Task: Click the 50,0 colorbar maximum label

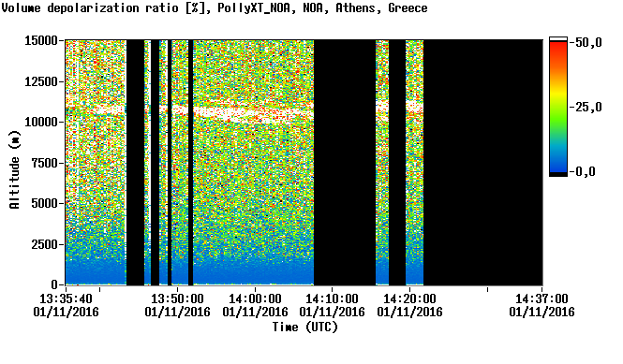Action: pyautogui.click(x=585, y=42)
